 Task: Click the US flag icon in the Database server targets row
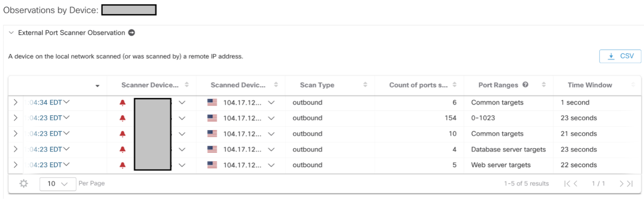(212, 150)
